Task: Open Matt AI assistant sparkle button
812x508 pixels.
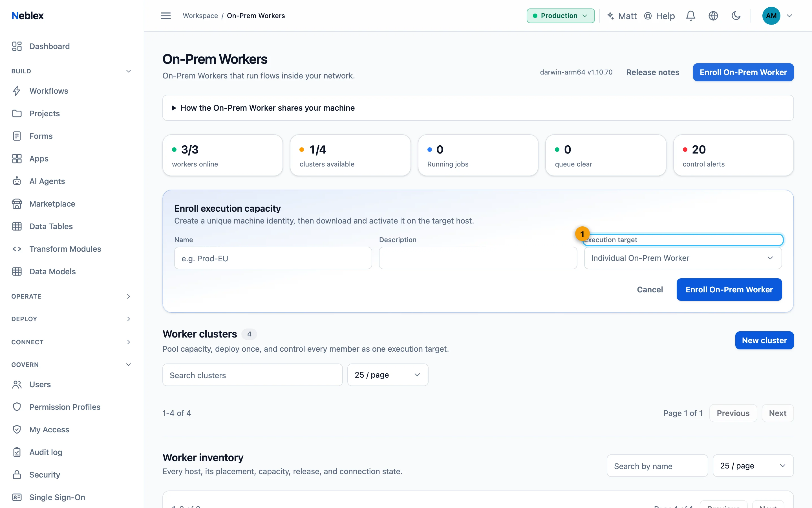Action: pyautogui.click(x=622, y=16)
